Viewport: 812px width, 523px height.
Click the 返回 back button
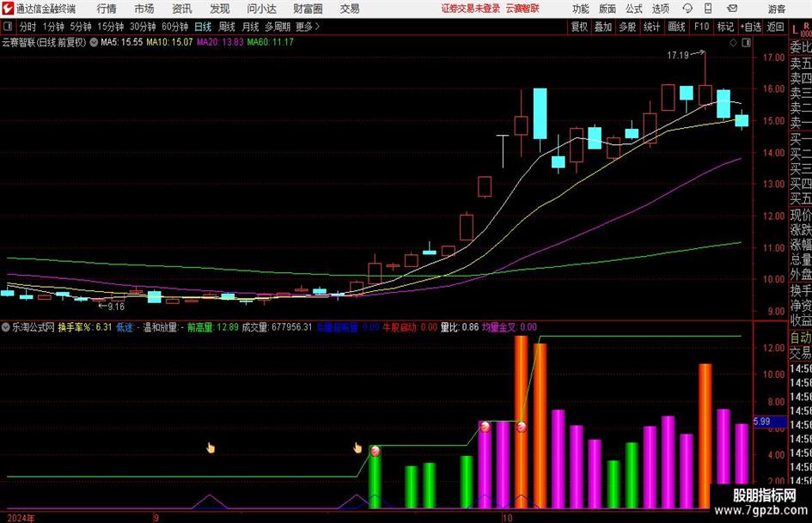[775, 27]
